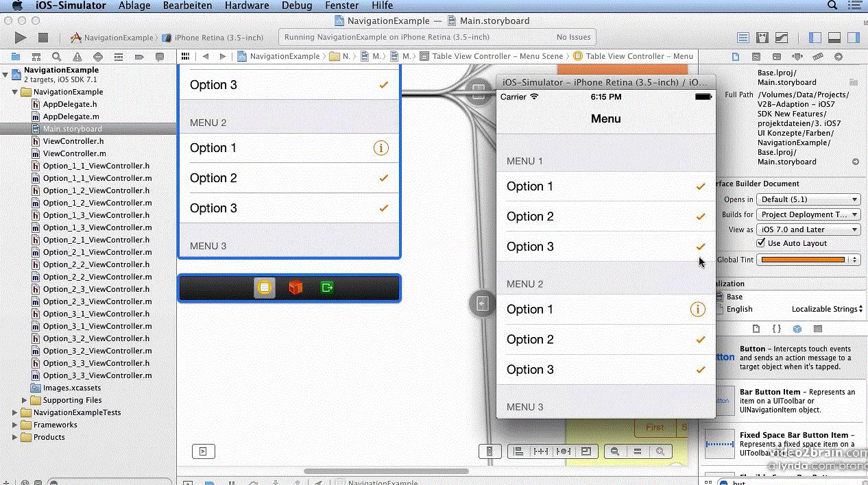Click the First Responder red cube icon
Screen dimensions: 868x485
pos(296,288)
